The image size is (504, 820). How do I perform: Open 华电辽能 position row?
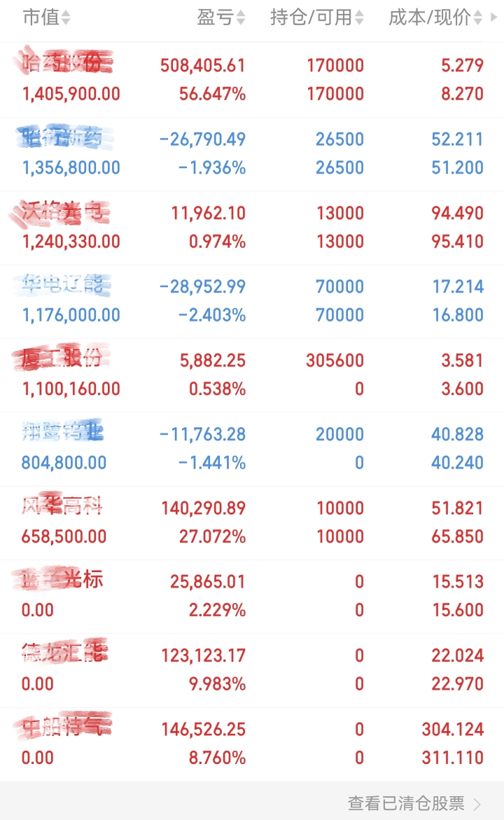[x=252, y=301]
